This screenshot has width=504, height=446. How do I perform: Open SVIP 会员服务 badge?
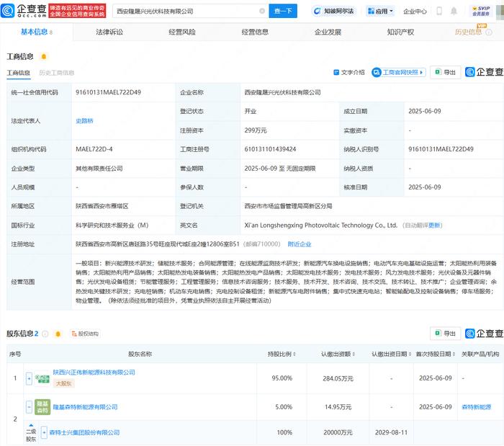tap(481, 11)
